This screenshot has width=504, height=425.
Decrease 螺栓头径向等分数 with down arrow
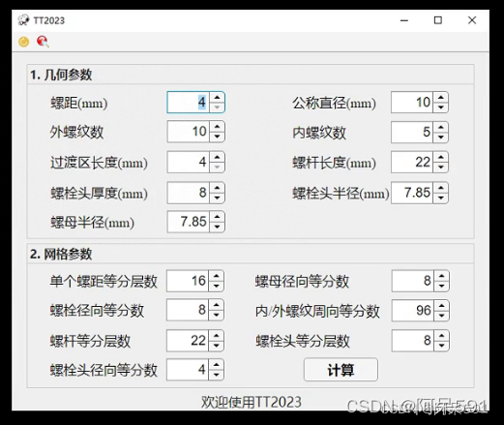(x=217, y=375)
